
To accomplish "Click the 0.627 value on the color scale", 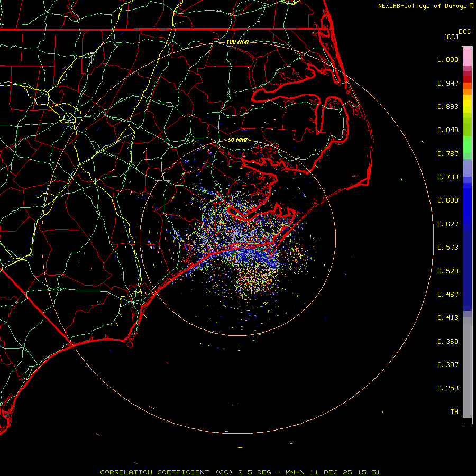I will [448, 224].
